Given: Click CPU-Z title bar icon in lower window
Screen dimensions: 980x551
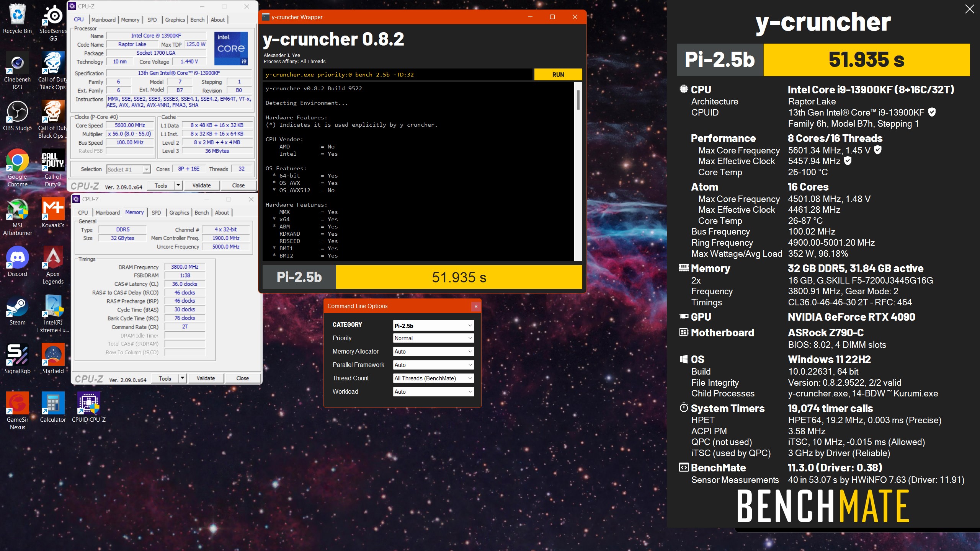Looking at the screenshot, I should pos(76,199).
